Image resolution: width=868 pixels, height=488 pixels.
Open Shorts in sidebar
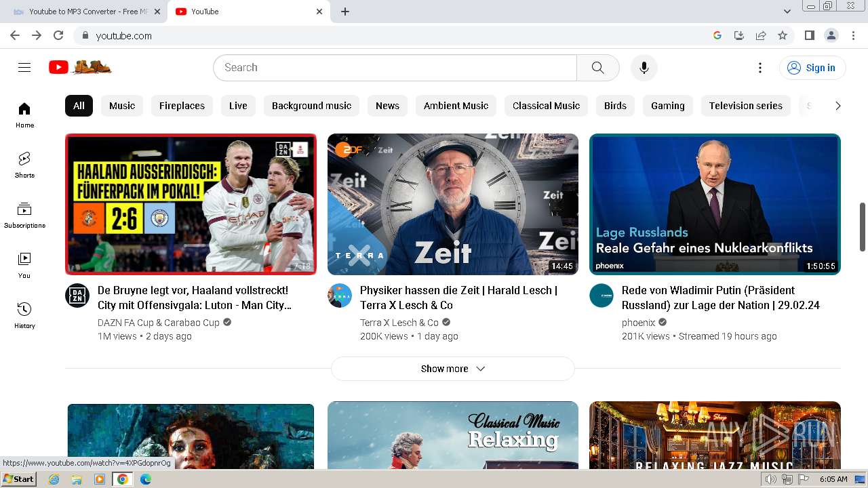tap(24, 165)
